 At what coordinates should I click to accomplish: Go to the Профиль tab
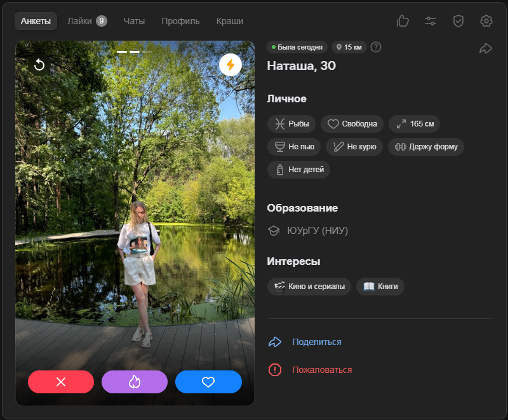[x=180, y=21]
